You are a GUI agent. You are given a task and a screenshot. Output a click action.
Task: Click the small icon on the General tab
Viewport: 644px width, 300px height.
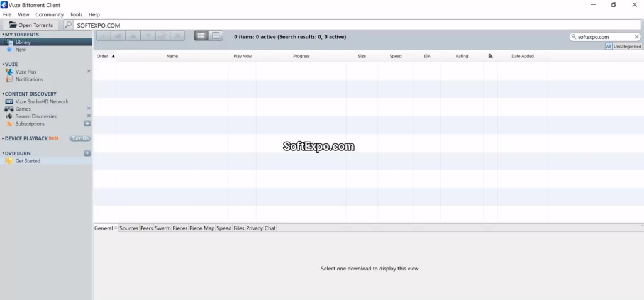pos(116,228)
